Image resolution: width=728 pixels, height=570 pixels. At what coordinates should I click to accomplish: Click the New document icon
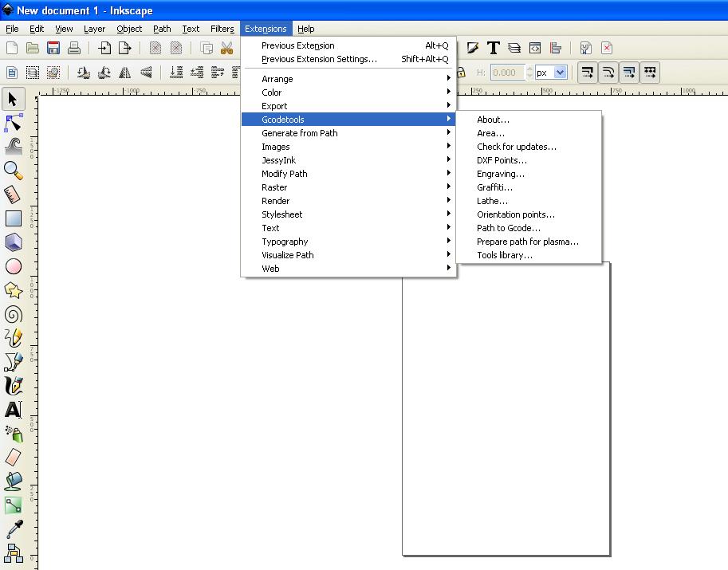[x=12, y=48]
